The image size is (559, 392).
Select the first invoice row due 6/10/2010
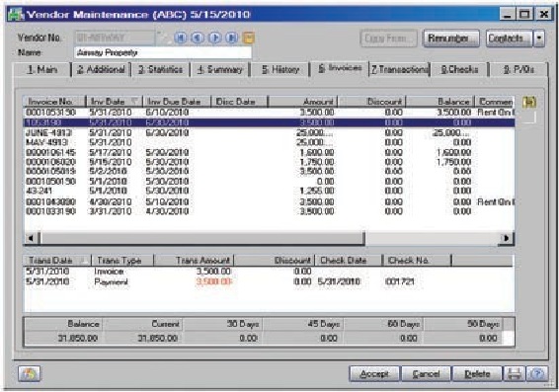tap(270, 113)
